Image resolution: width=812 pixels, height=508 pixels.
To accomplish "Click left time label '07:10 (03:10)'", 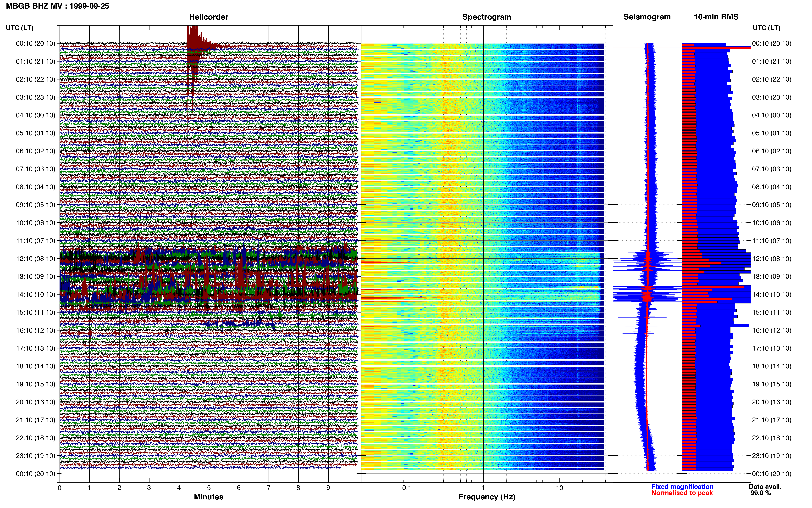I will point(36,169).
